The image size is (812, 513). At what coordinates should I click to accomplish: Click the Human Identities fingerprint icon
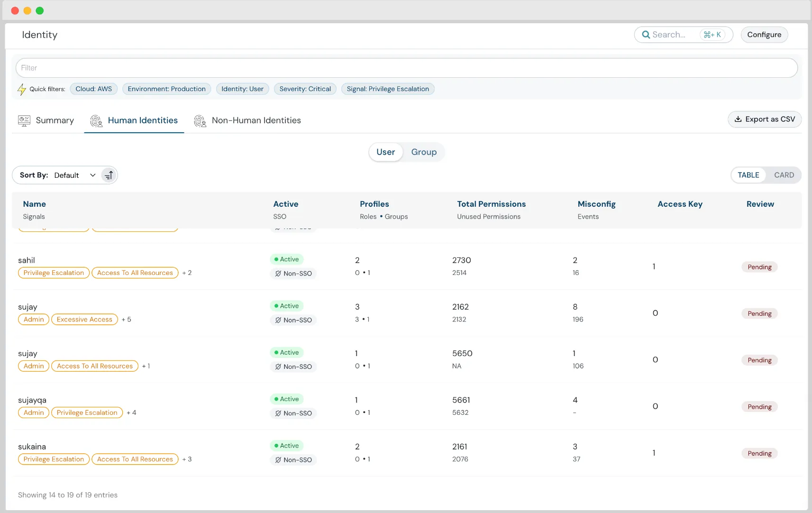pyautogui.click(x=96, y=121)
